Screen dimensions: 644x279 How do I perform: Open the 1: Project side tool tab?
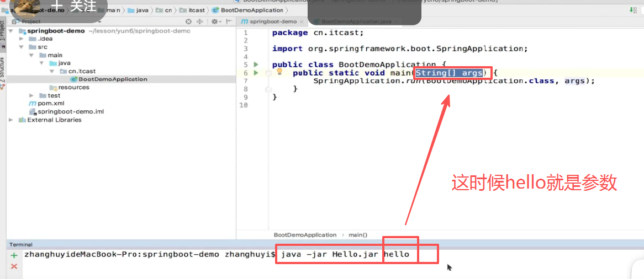(2, 31)
